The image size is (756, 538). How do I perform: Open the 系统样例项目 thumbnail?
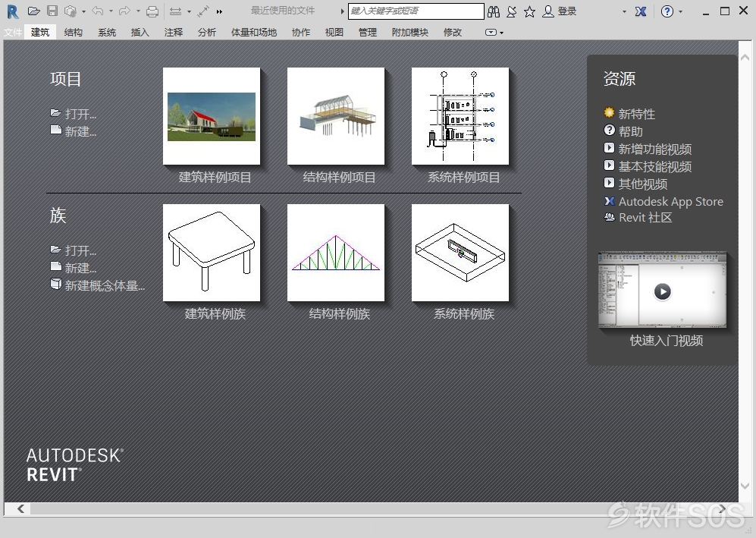point(460,116)
